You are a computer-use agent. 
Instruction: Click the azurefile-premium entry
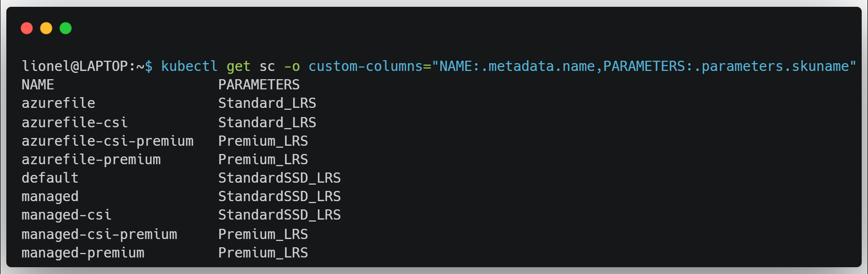(x=91, y=159)
